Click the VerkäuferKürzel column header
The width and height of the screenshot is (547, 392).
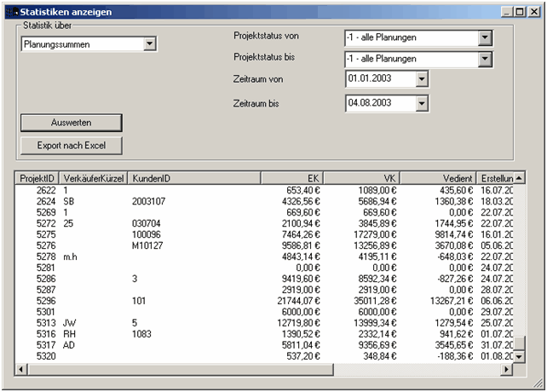pyautogui.click(x=94, y=177)
